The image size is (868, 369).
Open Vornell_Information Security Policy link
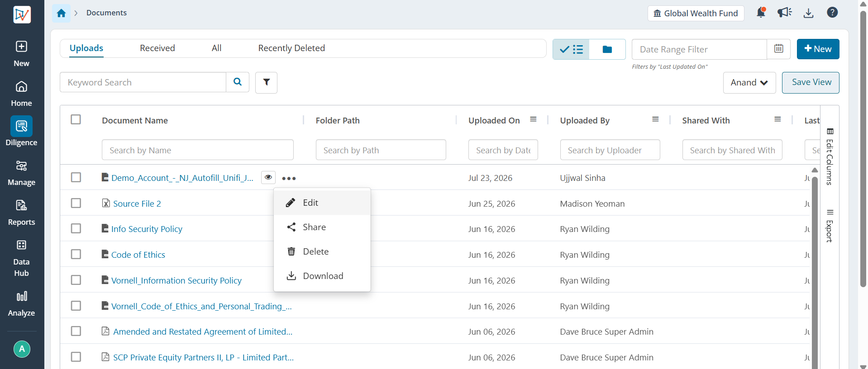tap(176, 280)
